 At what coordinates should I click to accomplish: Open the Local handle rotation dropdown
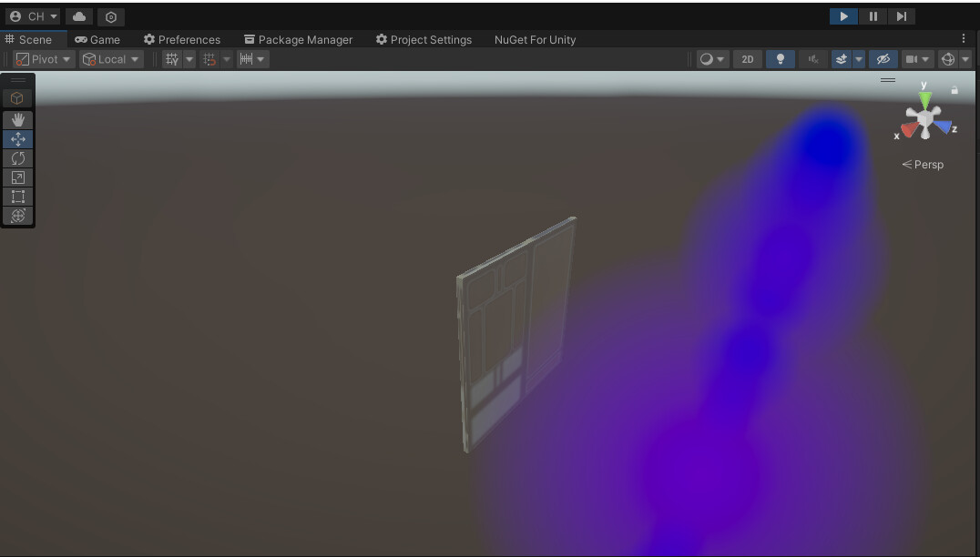109,58
